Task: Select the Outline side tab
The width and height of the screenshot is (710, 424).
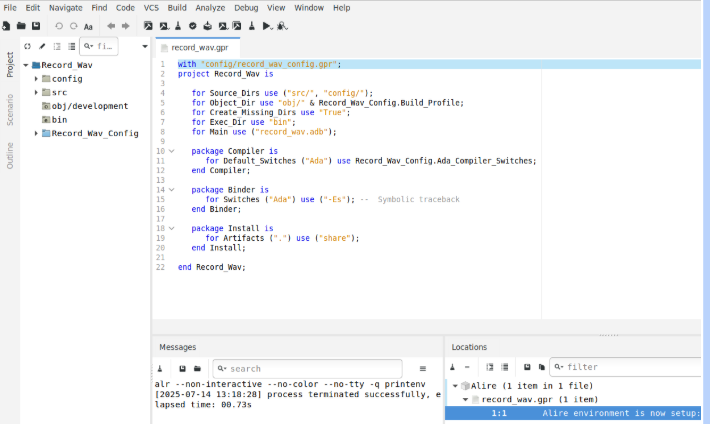Action: [10, 155]
